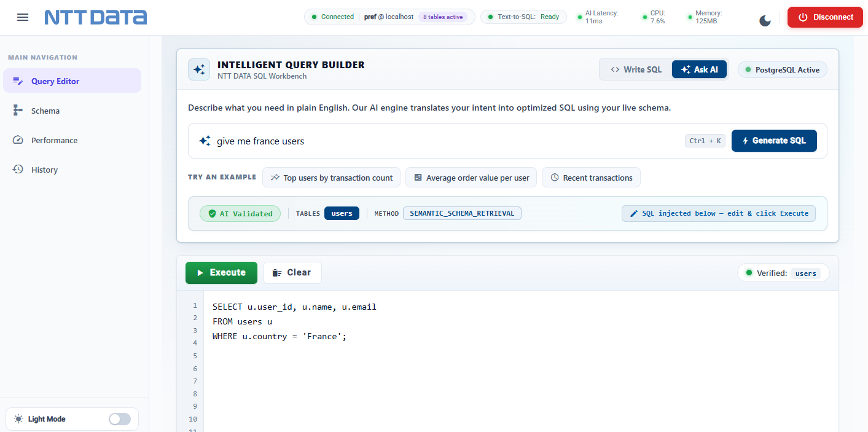The image size is (868, 432).
Task: Click the NTT DATA logo
Action: (96, 17)
